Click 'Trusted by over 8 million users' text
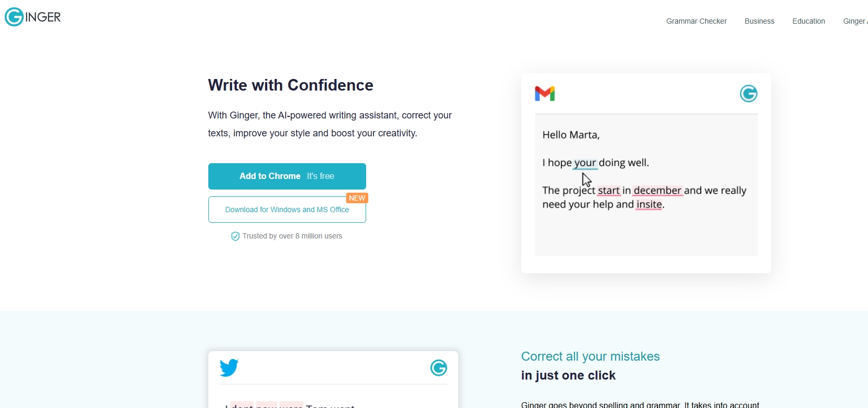The height and width of the screenshot is (408, 868). 292,236
